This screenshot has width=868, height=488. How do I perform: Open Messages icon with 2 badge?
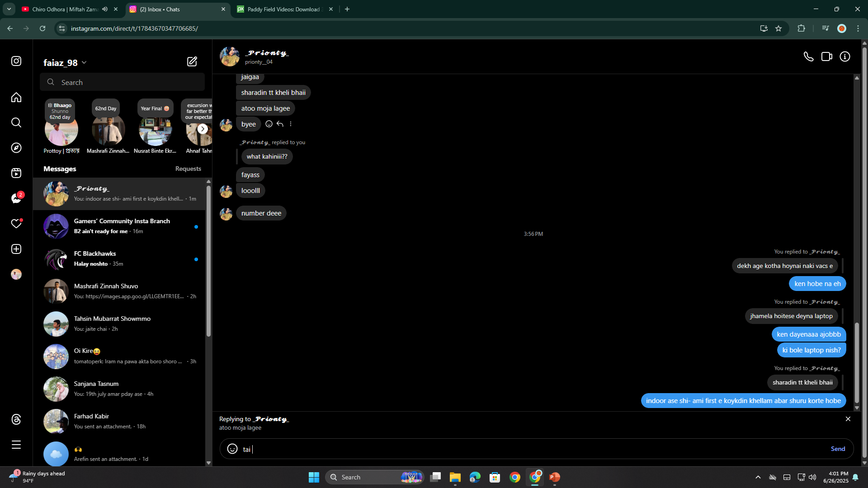click(x=16, y=198)
